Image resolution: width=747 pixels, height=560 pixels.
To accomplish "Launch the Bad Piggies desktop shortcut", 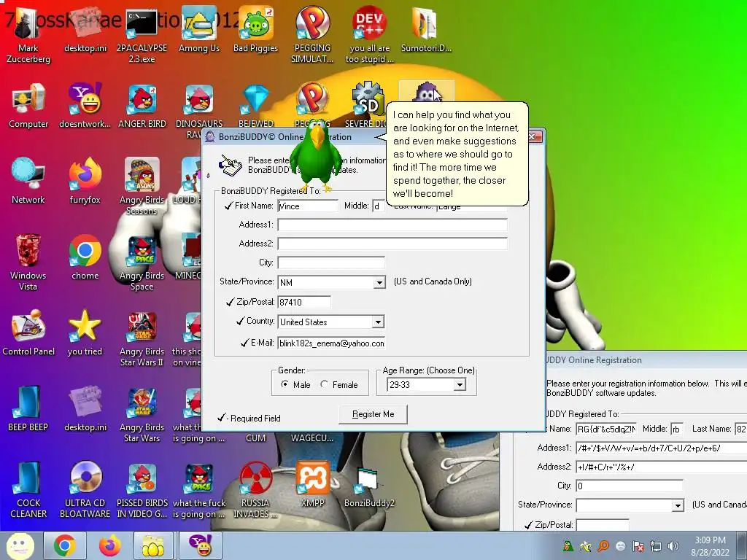I will click(255, 29).
